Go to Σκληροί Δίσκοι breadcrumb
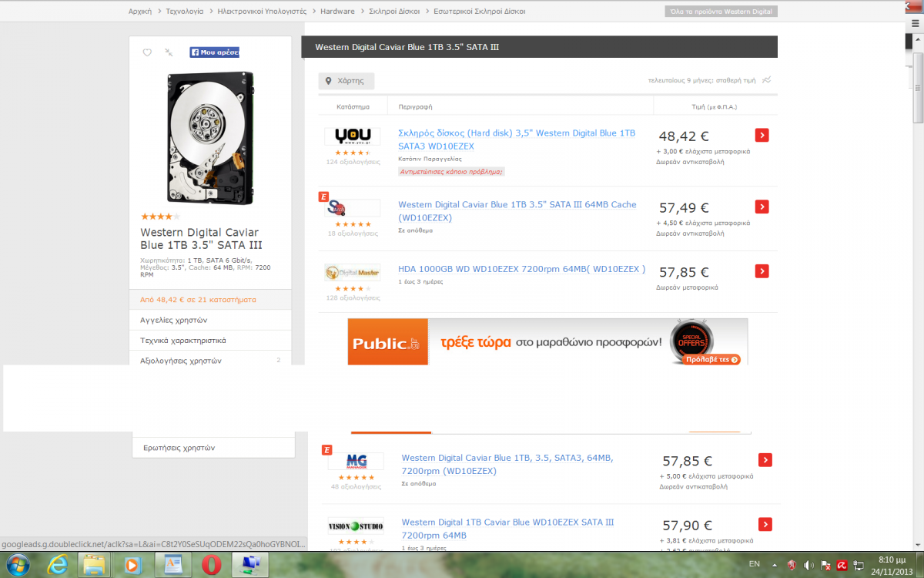 394,12
